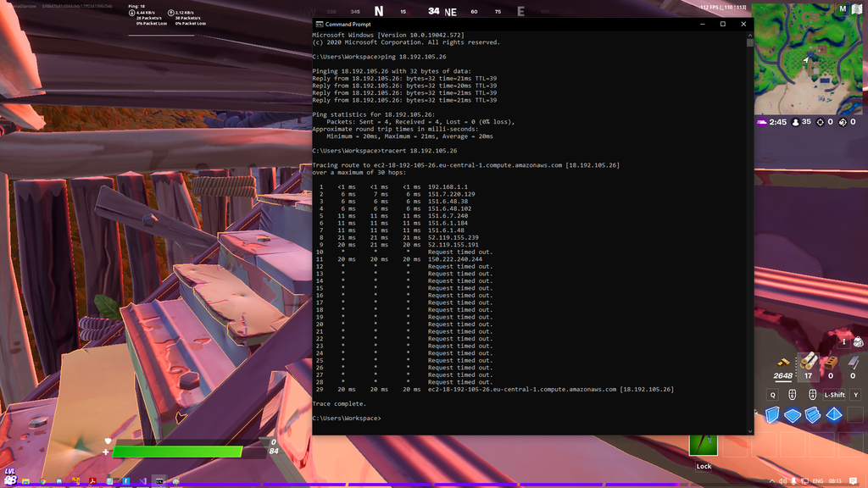The width and height of the screenshot is (868, 488).
Task: Select the stairs building piece
Action: click(x=813, y=415)
